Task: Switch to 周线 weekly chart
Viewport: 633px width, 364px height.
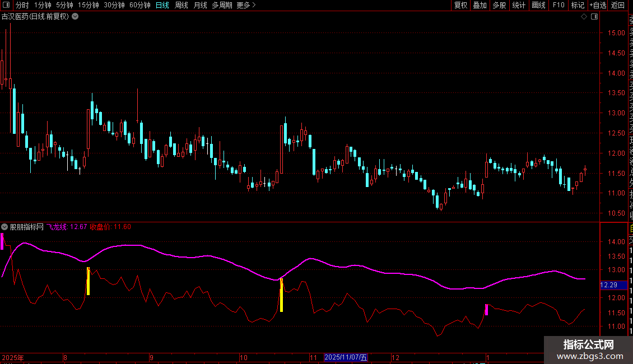Action: click(x=181, y=5)
